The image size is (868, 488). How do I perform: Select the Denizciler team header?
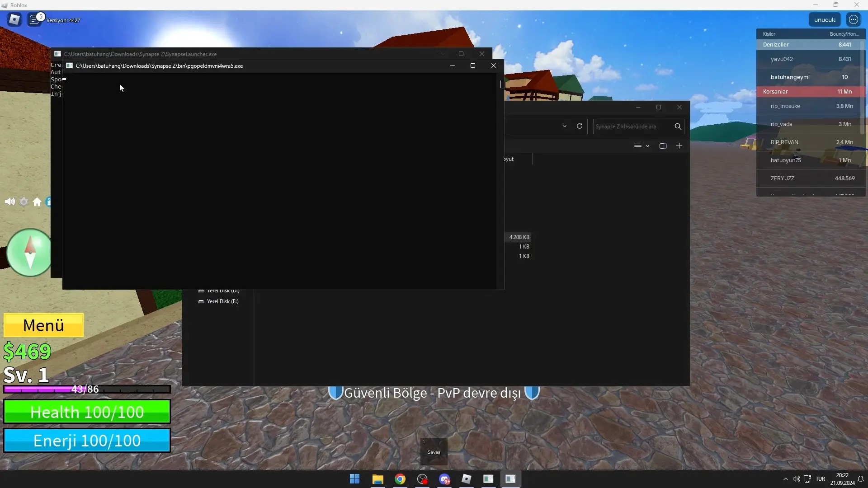click(x=810, y=44)
